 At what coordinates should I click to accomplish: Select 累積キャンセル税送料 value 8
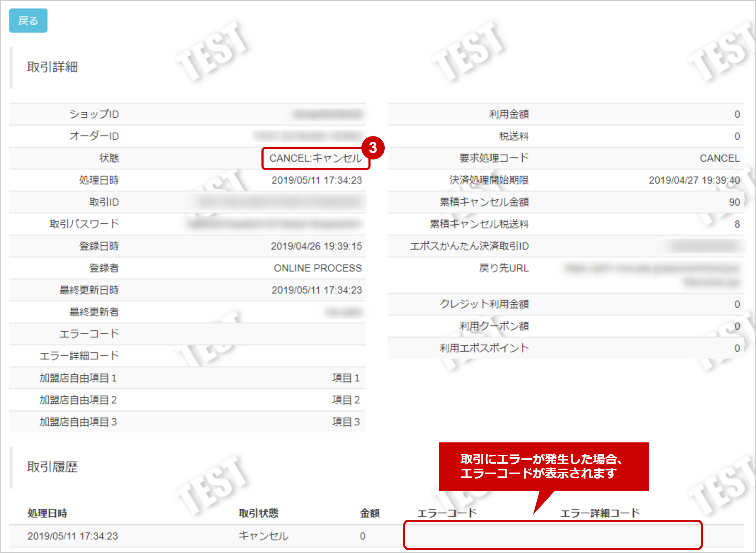pos(737,224)
